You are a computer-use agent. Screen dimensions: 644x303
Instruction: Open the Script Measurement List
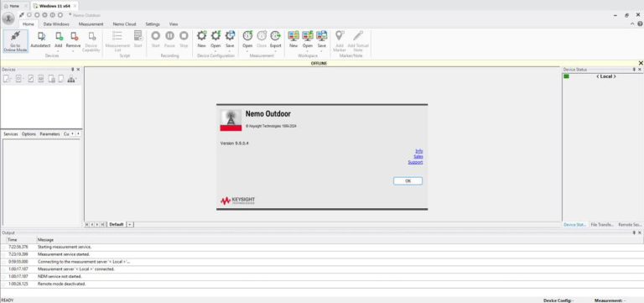pyautogui.click(x=117, y=40)
